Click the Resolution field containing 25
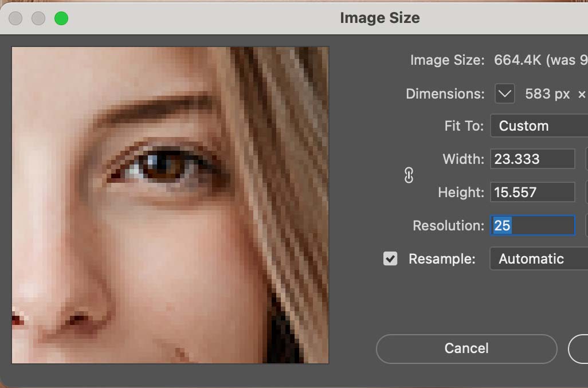 pos(532,226)
